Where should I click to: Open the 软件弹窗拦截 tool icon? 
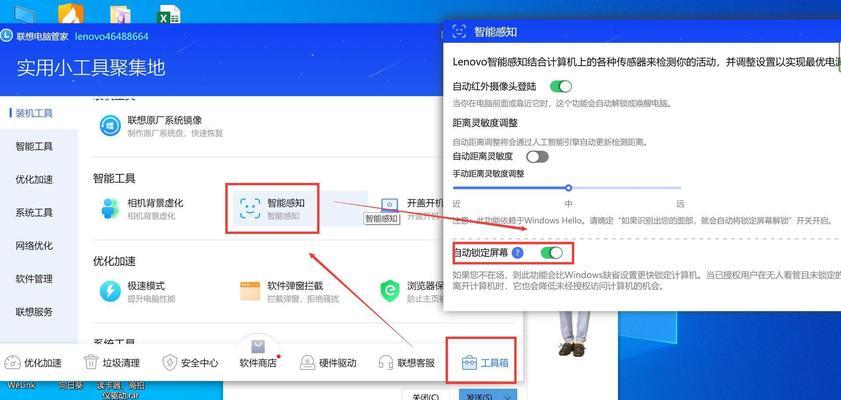[x=250, y=291]
